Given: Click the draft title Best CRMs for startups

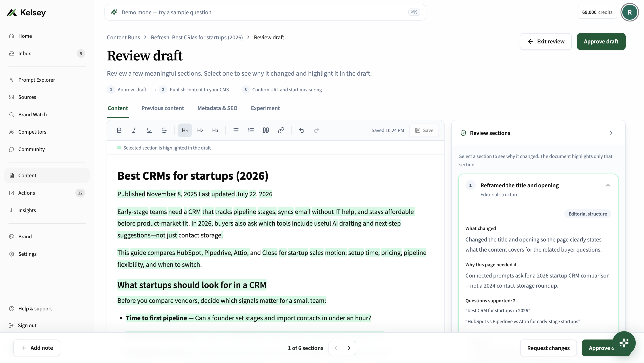Looking at the screenshot, I should (x=193, y=176).
